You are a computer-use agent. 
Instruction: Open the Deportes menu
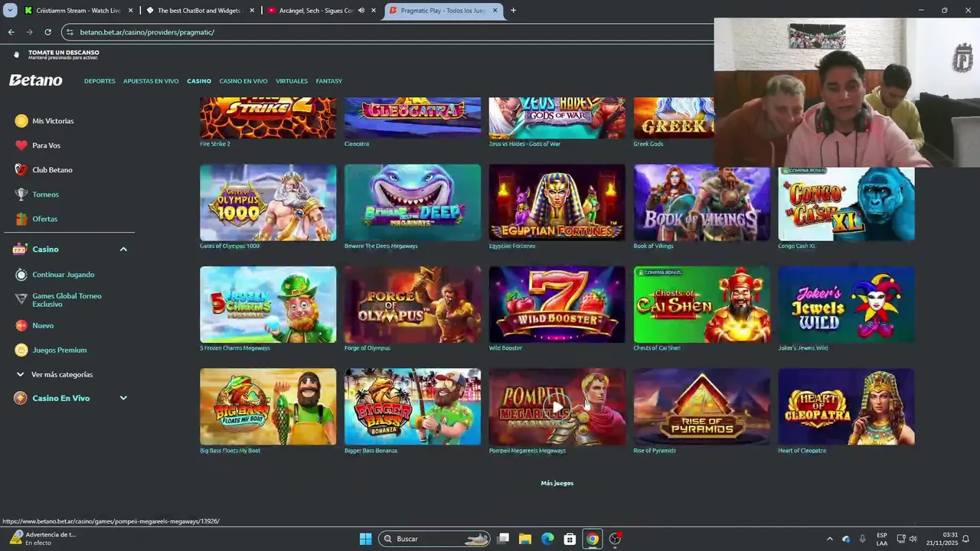(100, 81)
